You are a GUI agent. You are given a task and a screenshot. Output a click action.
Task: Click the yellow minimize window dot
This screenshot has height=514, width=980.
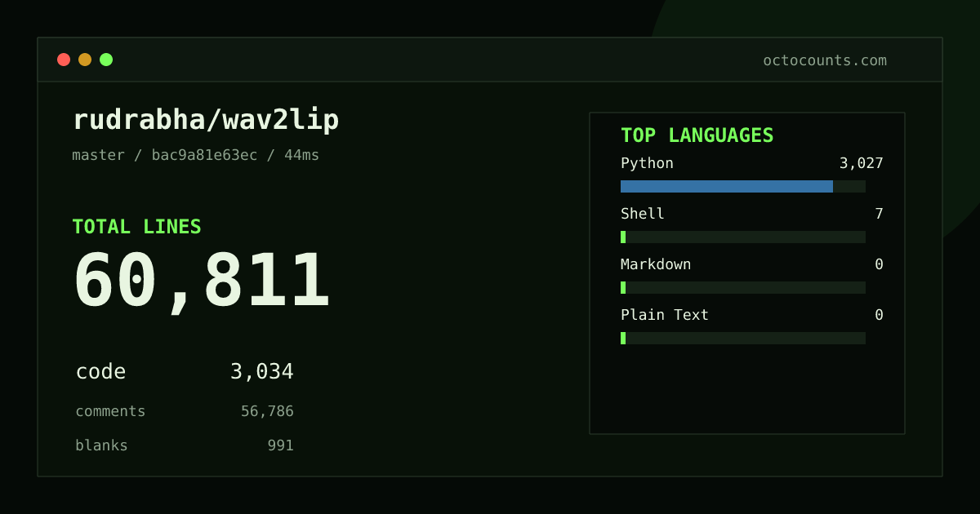tap(85, 60)
